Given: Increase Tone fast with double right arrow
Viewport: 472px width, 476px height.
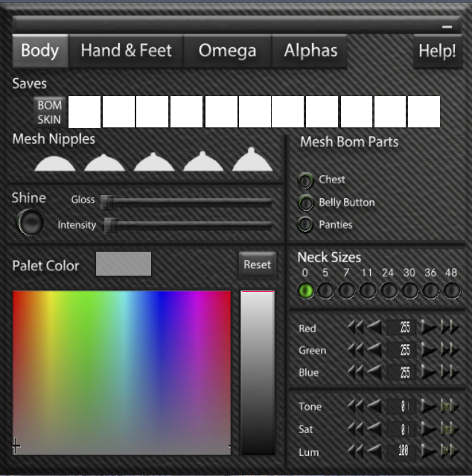Looking at the screenshot, I should (x=450, y=406).
